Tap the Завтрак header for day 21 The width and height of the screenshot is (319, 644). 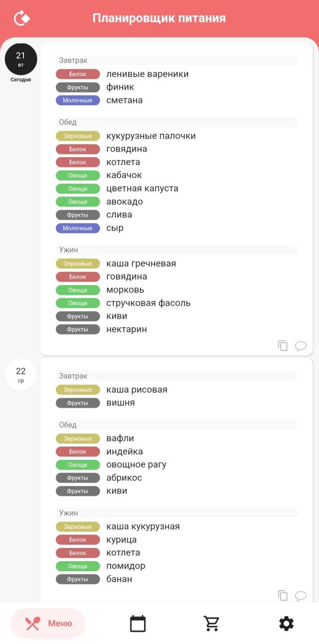coord(177,61)
